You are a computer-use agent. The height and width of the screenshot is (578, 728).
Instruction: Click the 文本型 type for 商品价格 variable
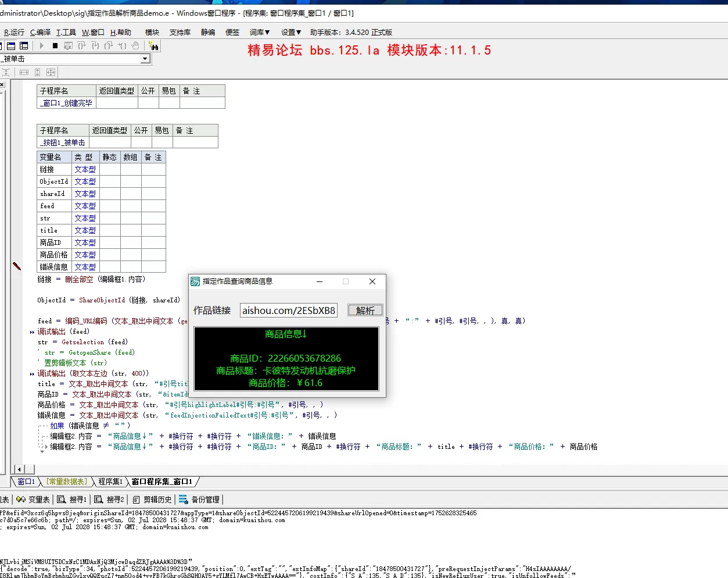85,255
